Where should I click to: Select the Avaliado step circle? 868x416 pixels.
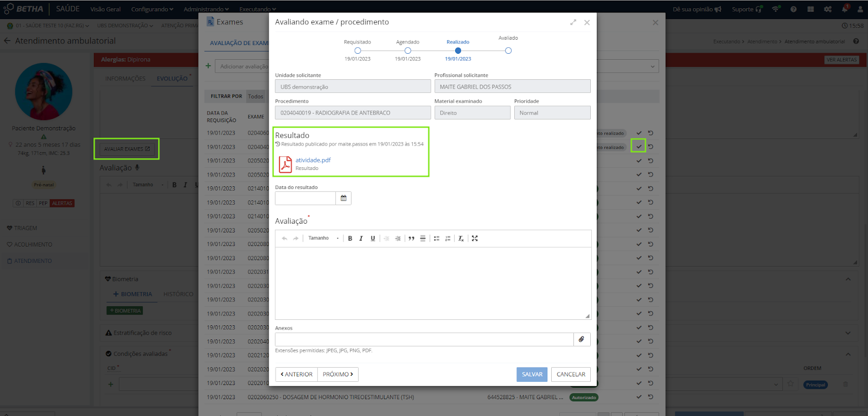point(508,51)
